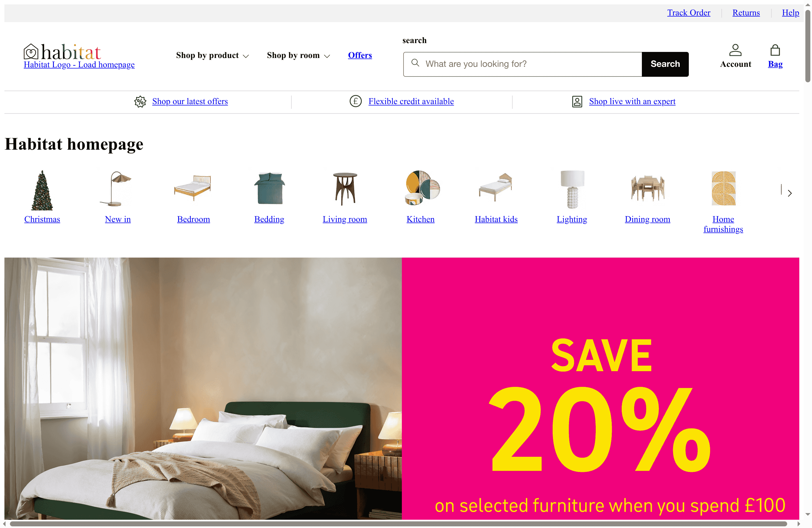Screen dimensions: 812x528
Task: Click the horizontal scrollbar at page bottom
Action: click(x=398, y=524)
